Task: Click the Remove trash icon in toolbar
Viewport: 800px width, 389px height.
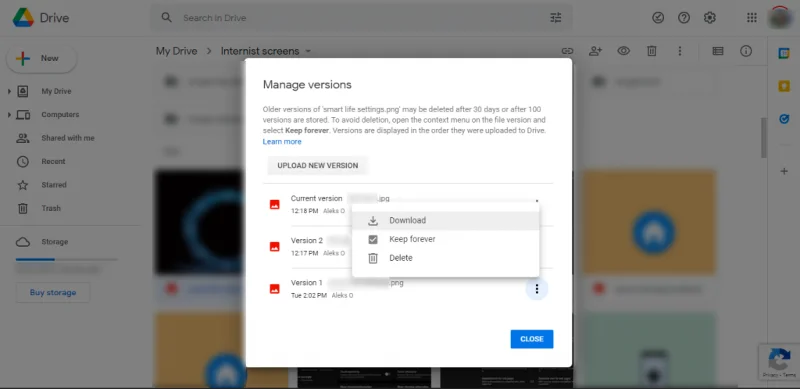Action: pyautogui.click(x=652, y=51)
